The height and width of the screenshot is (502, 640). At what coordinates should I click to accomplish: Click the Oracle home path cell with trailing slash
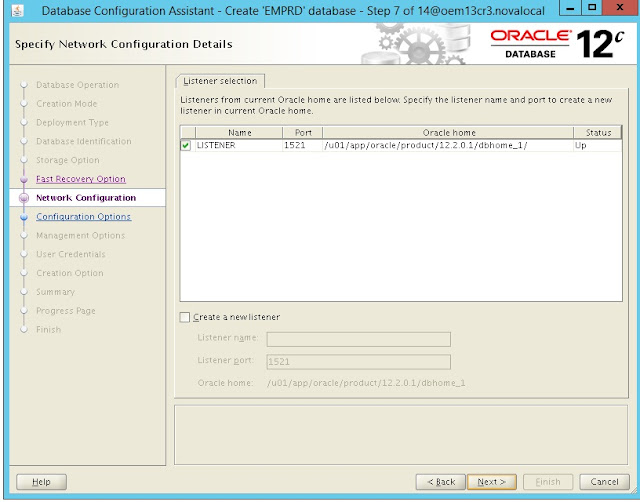coord(448,146)
